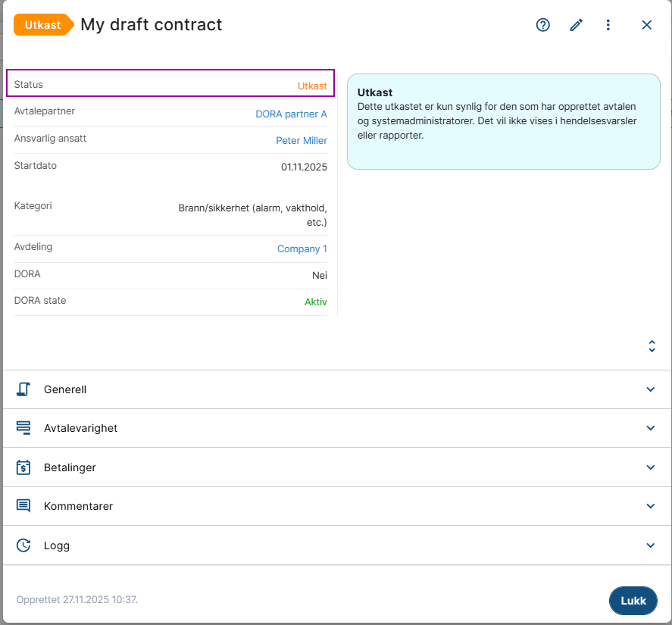Click the Avtalevarighet section icon
Viewport: 672px width, 625px height.
[x=23, y=428]
